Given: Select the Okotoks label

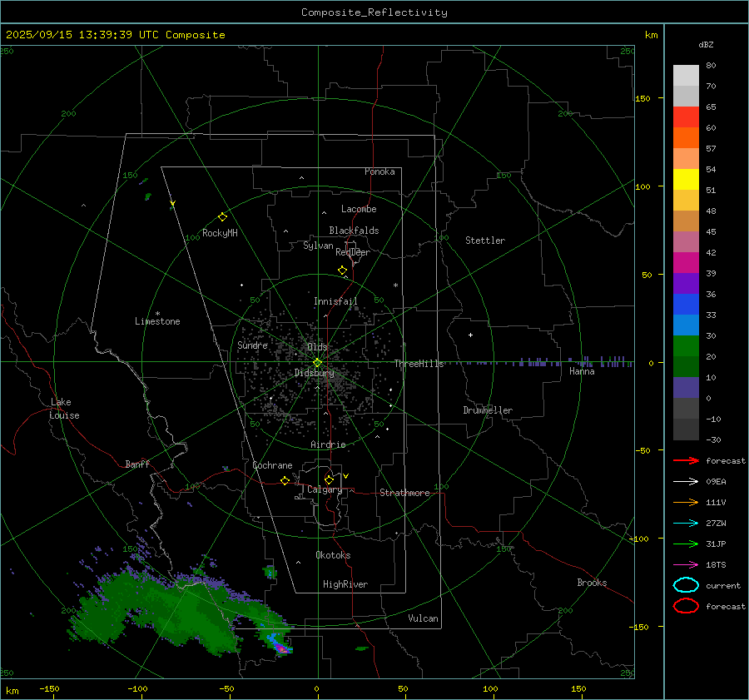Looking at the screenshot, I should pos(333,554).
